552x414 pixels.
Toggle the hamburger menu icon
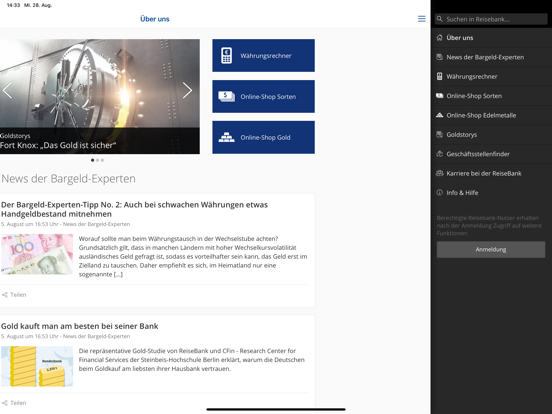(x=421, y=19)
